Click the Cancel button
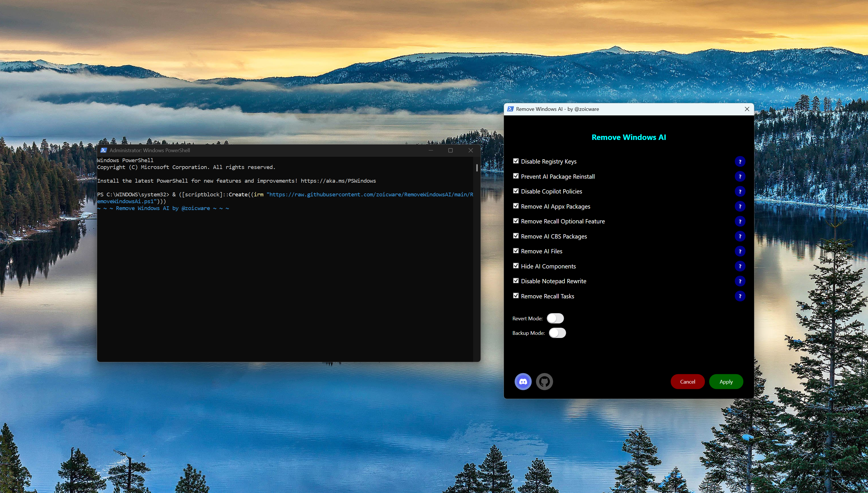The width and height of the screenshot is (868, 493). click(x=687, y=381)
